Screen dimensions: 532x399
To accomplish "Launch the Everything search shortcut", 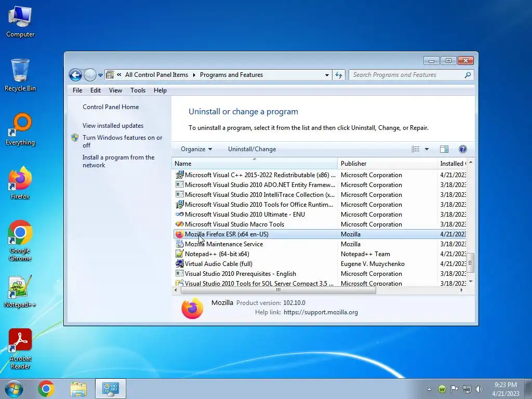I will click(x=20, y=129).
